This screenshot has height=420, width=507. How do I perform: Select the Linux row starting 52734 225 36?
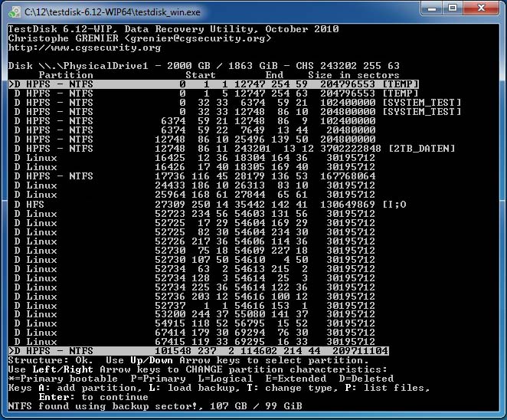point(195,287)
